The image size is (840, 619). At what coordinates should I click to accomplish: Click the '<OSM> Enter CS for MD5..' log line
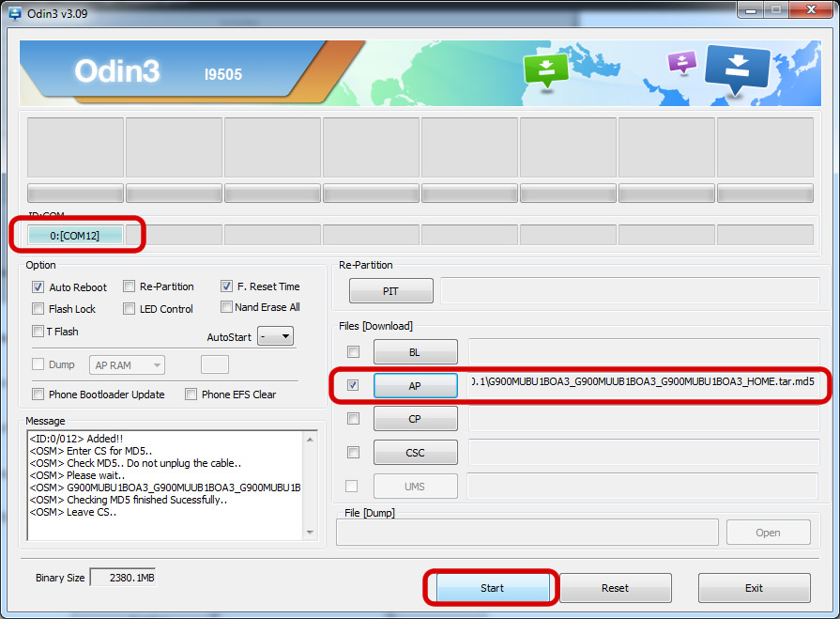point(90,451)
